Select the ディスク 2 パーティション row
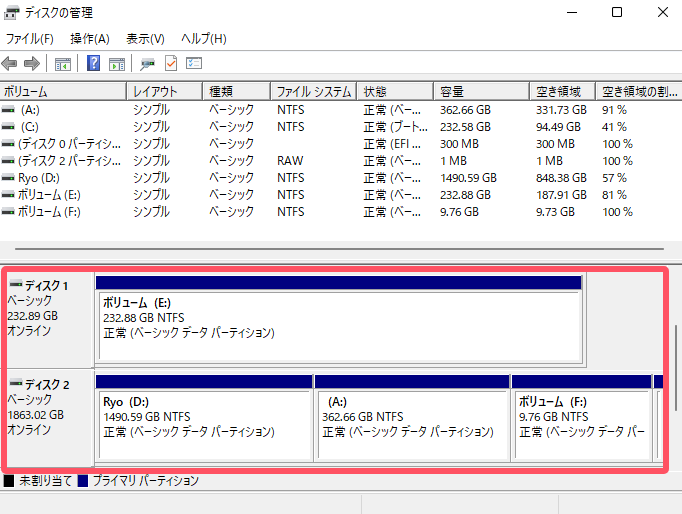 (x=341, y=161)
